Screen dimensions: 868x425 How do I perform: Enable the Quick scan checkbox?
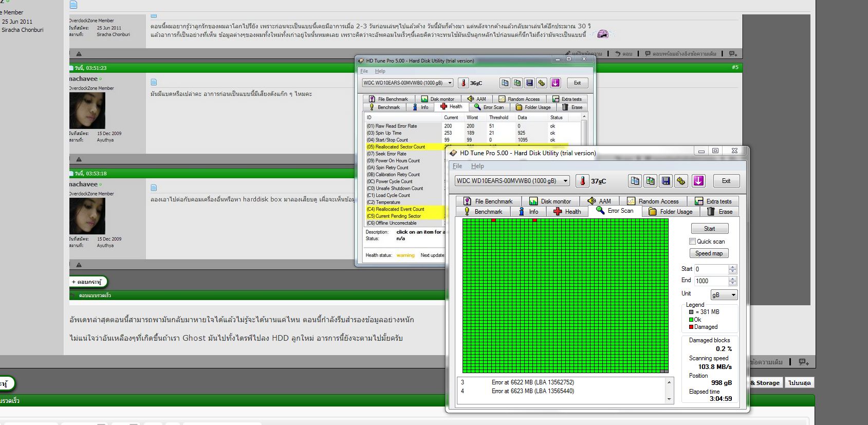[692, 242]
